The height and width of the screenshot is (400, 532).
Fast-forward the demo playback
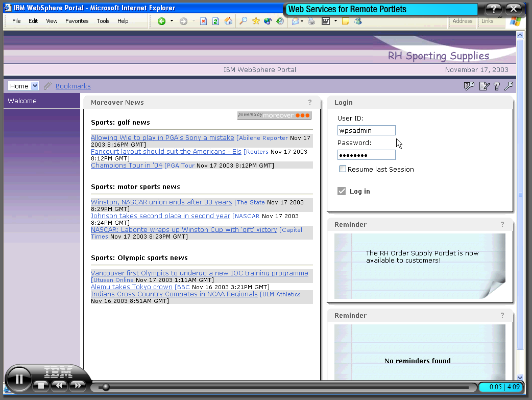pyautogui.click(x=78, y=385)
